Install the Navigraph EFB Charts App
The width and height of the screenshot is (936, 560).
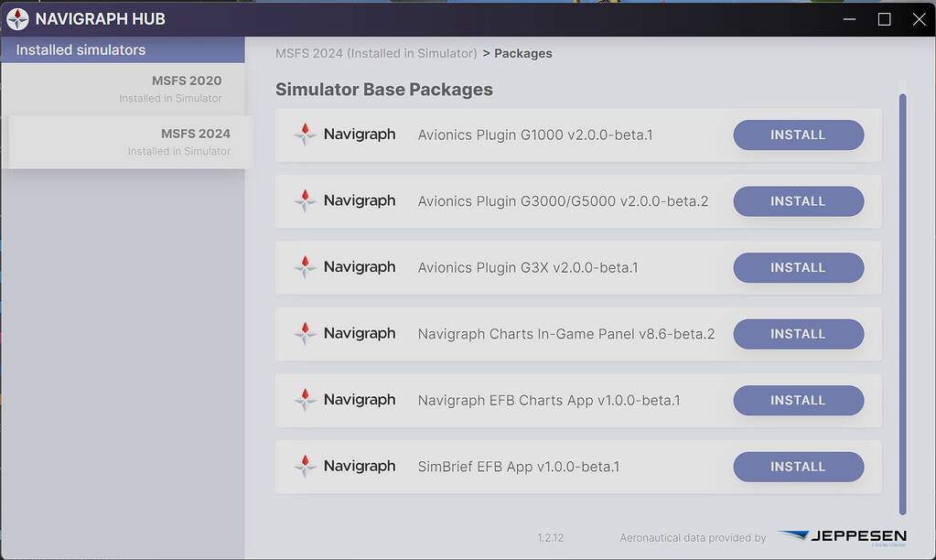click(x=797, y=400)
